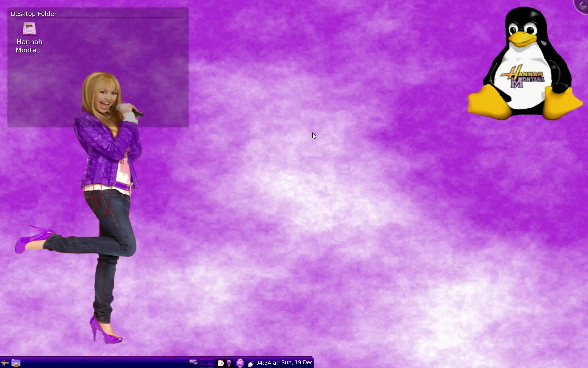Switch to the bottom-left virtual desktop

[x=203, y=365]
